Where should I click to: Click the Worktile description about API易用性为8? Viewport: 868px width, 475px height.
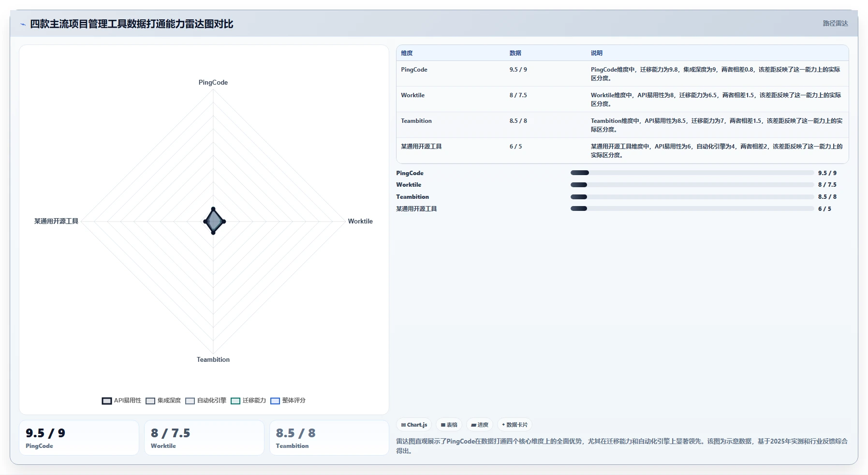[716, 100]
